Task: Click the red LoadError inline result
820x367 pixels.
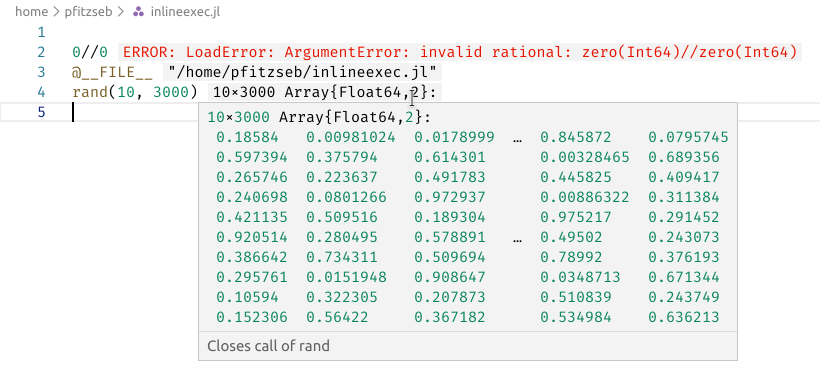Action: click(460, 52)
